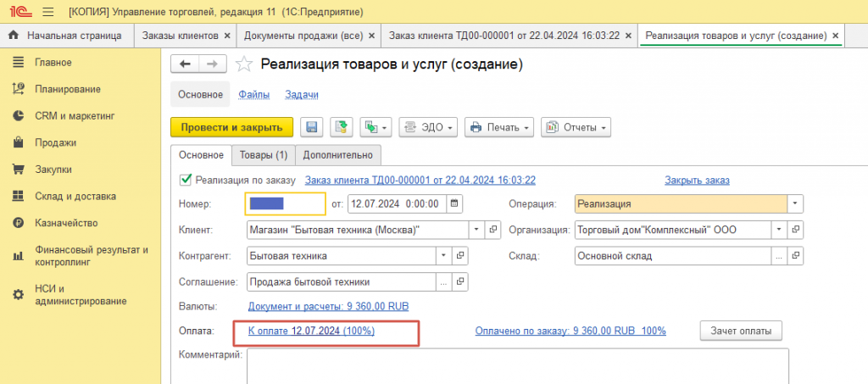Open the Печать dropdown menu

(x=499, y=127)
